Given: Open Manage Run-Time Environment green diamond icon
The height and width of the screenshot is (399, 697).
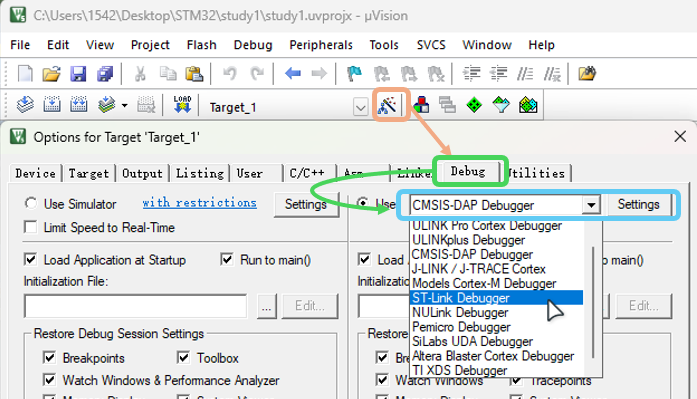Looking at the screenshot, I should [x=474, y=105].
